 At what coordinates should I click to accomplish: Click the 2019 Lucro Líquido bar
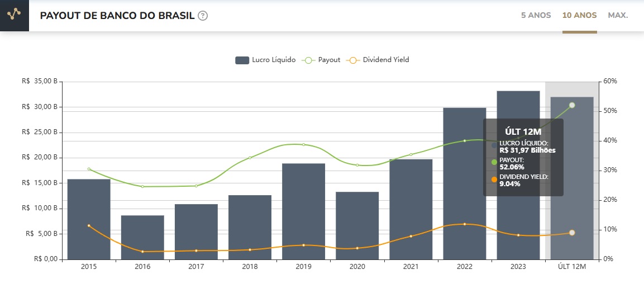point(303,211)
